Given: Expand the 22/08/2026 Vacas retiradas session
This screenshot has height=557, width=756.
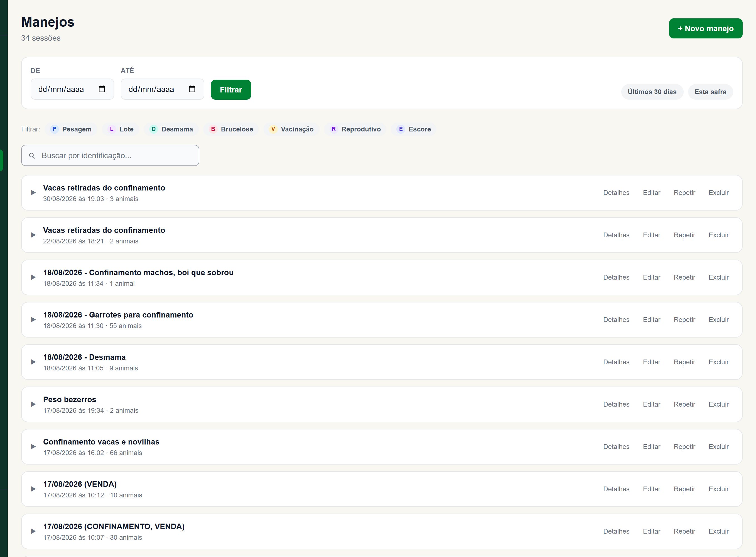Looking at the screenshot, I should point(33,235).
